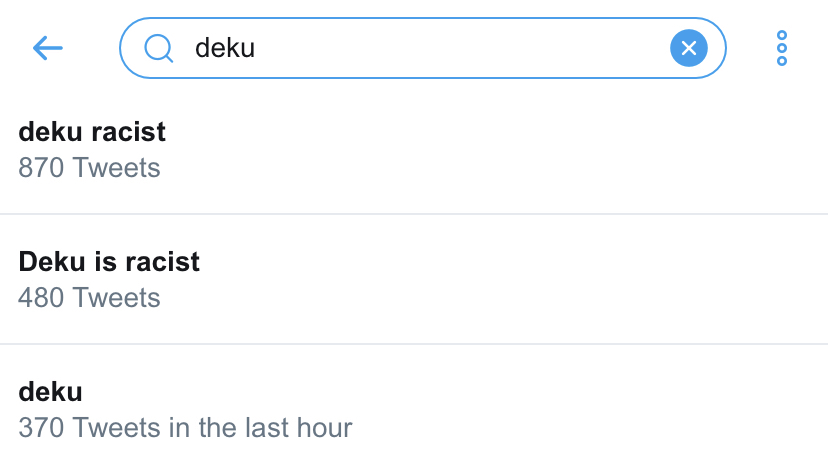Open the three-dot more options menu

coord(782,48)
